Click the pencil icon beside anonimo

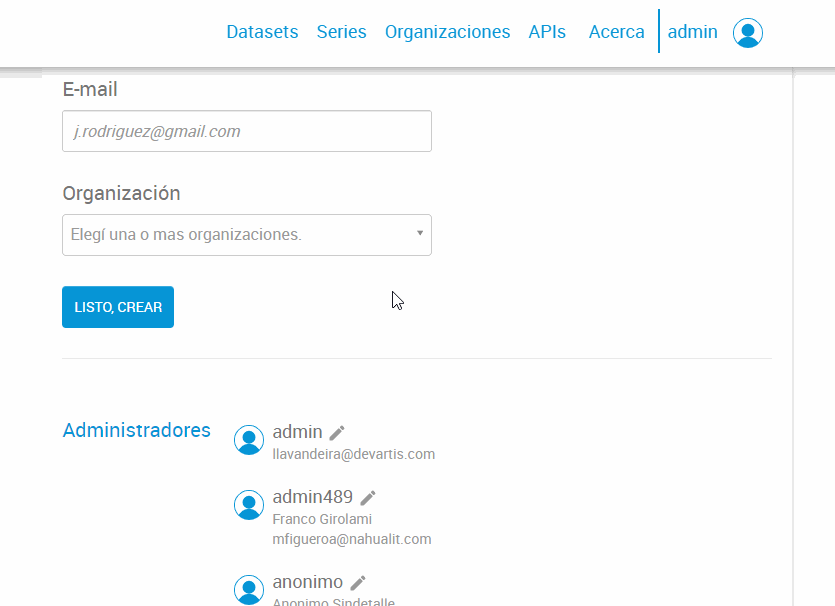pyautogui.click(x=357, y=581)
